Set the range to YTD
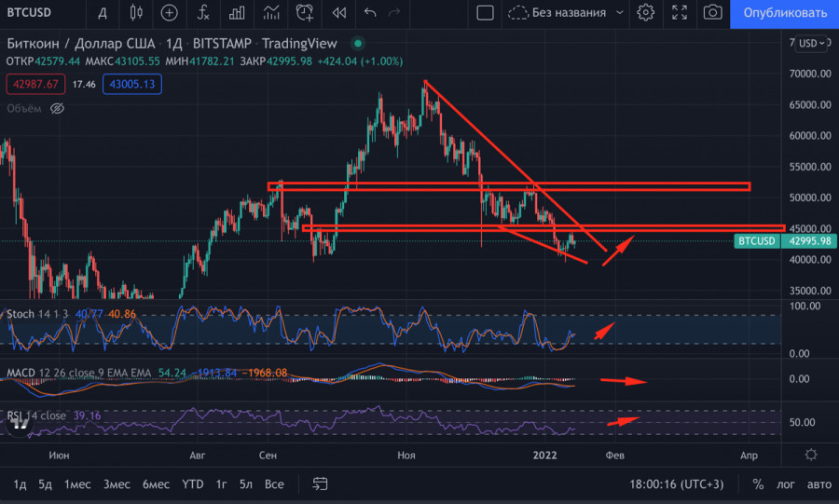The image size is (839, 504). pos(193,484)
